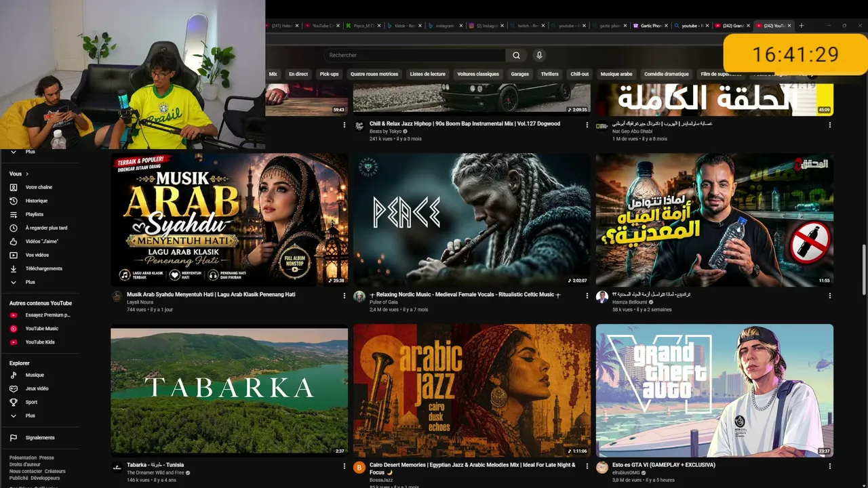The height and width of the screenshot is (488, 868).
Task: Select the Quatre roues motrices chip
Action: [374, 74]
